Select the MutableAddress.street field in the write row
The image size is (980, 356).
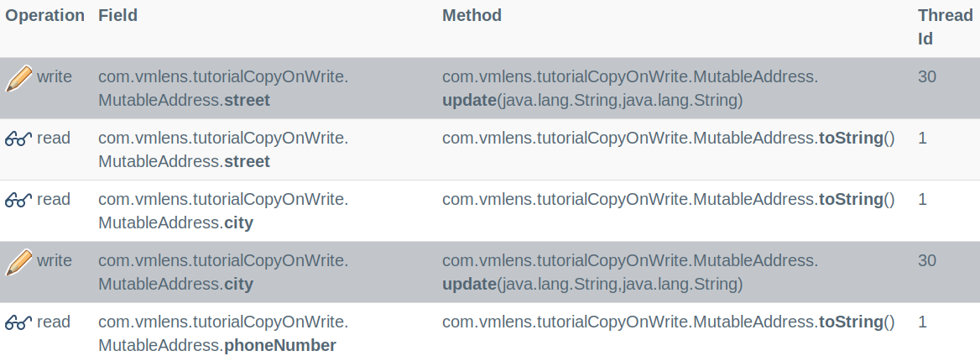223,88
